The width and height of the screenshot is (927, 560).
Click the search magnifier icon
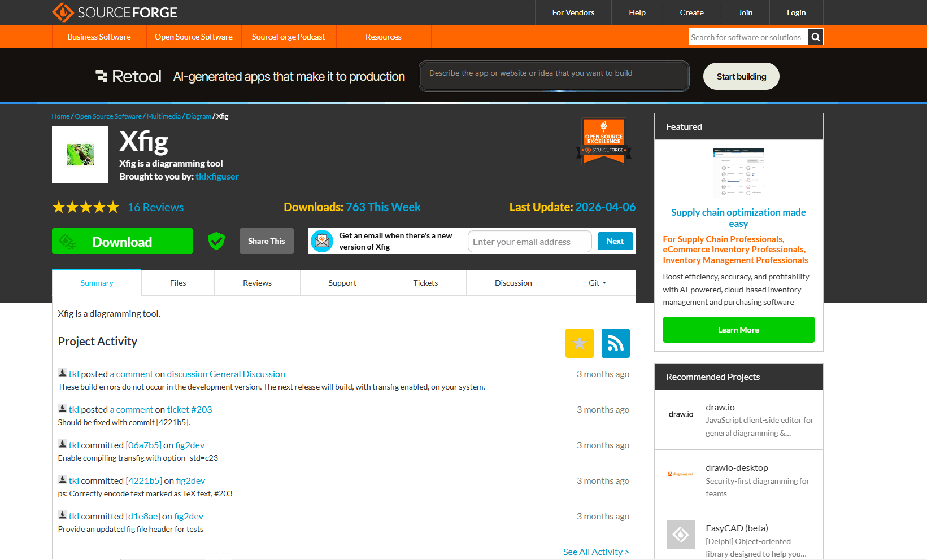(815, 37)
